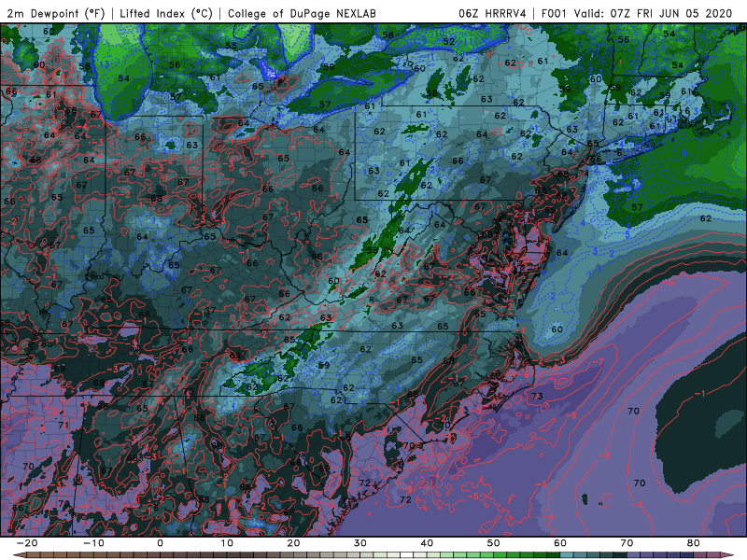The image size is (747, 560).
Task: Click the 73 dewpoint value off the Carolina coast
Action: [x=537, y=396]
